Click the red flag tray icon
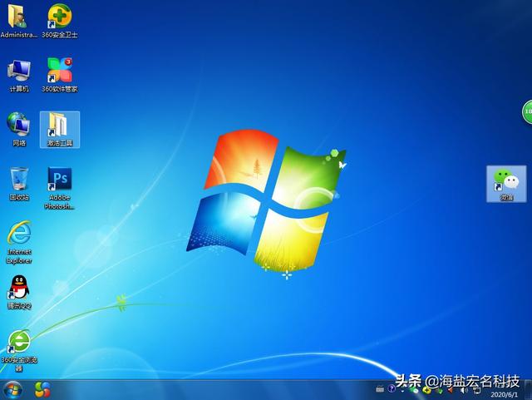This screenshot has height=400, width=532. pyautogui.click(x=451, y=391)
